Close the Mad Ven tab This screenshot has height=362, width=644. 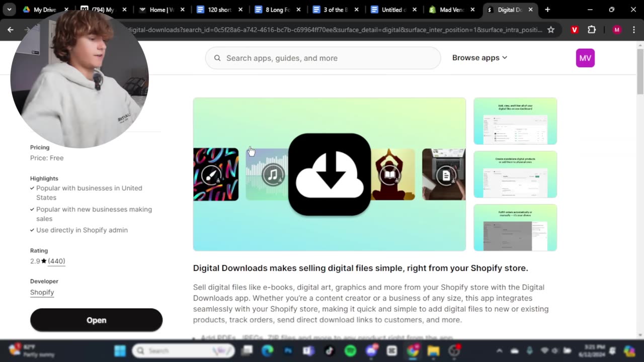[x=472, y=10]
